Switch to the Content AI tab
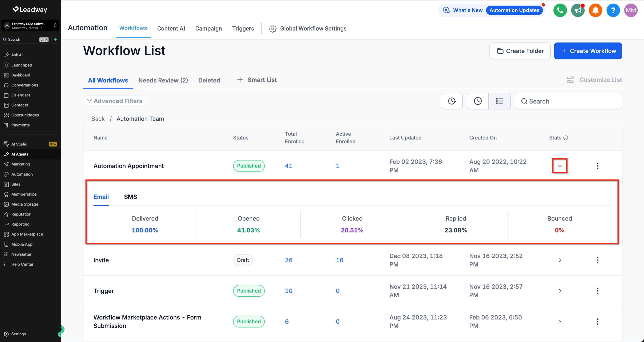This screenshot has width=644, height=342. pyautogui.click(x=171, y=28)
